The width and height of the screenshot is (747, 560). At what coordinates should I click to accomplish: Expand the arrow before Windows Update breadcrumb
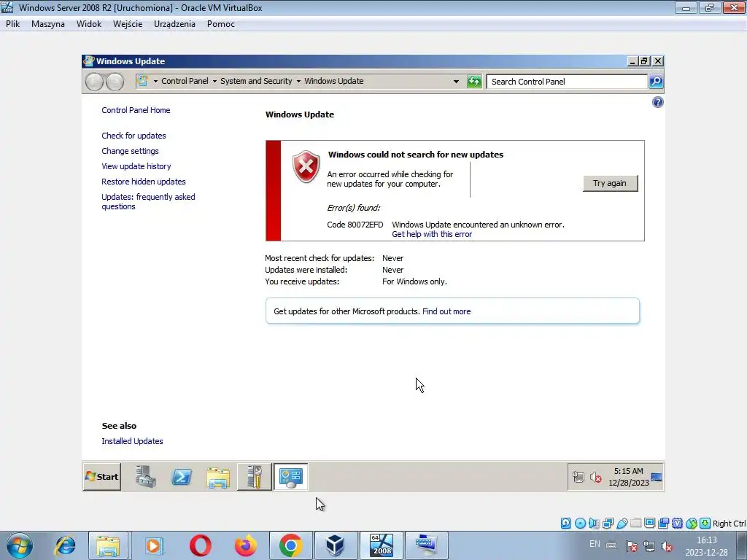(298, 82)
